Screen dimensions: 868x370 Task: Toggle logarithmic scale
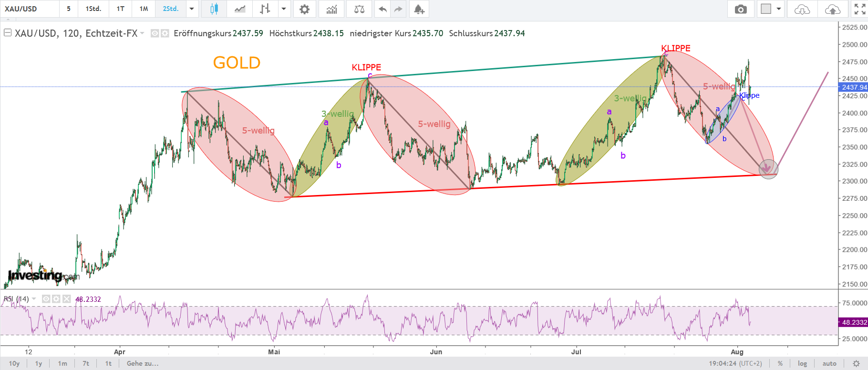pyautogui.click(x=803, y=363)
